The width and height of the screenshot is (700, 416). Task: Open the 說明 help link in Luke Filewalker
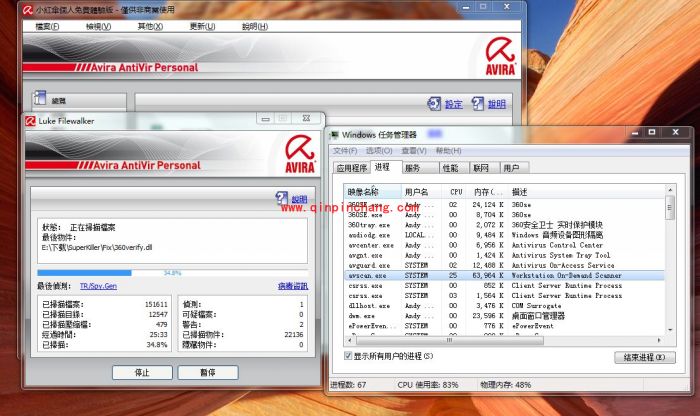pos(300,200)
